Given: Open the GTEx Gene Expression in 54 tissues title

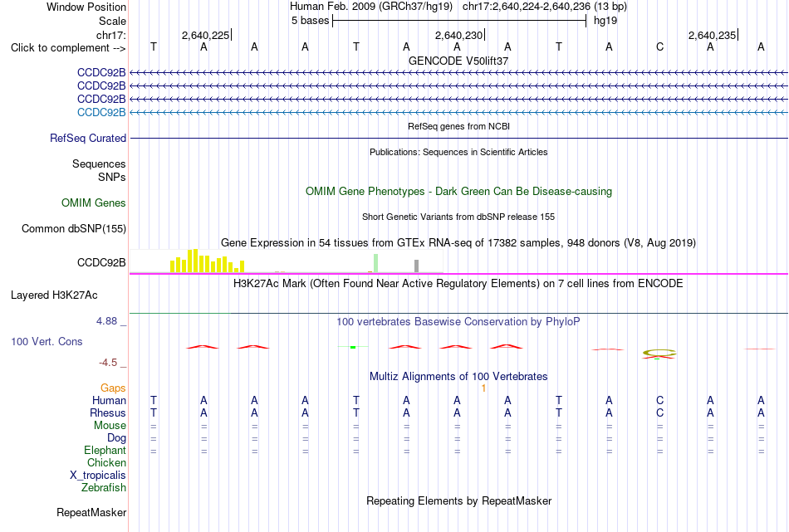Looking at the screenshot, I should pyautogui.click(x=458, y=243).
